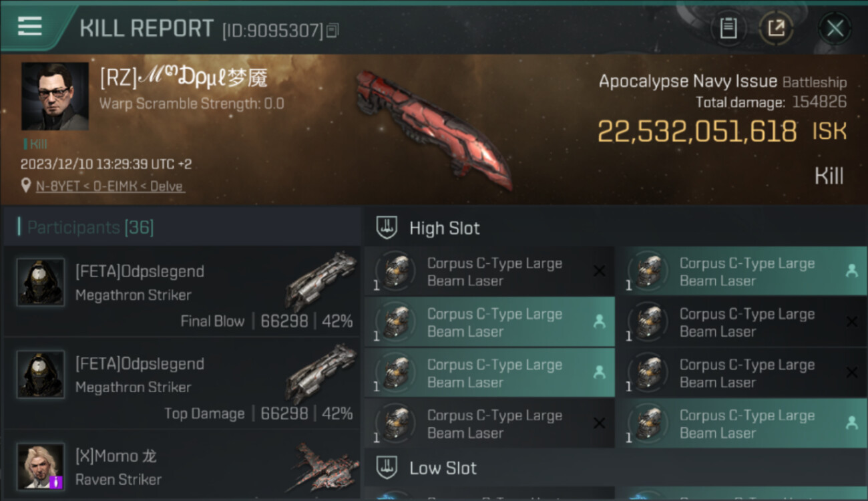Share the kill report externally
868x501 pixels.
coord(776,28)
